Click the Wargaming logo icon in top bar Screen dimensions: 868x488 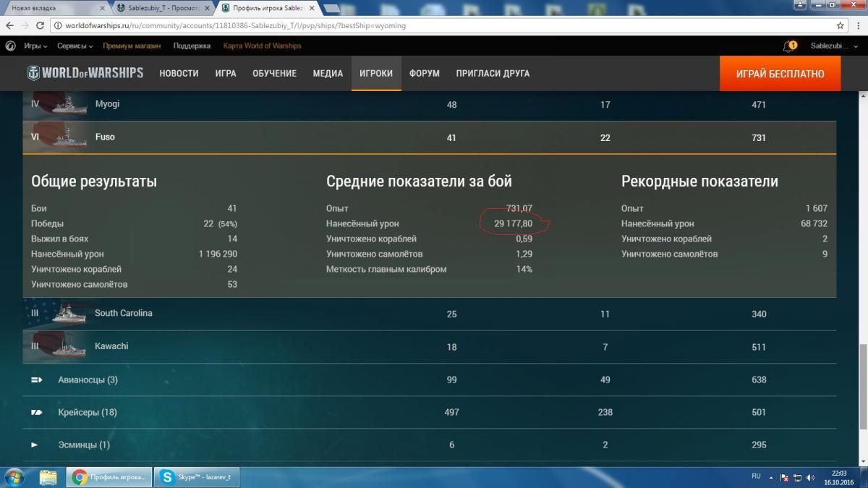pyautogui.click(x=11, y=46)
